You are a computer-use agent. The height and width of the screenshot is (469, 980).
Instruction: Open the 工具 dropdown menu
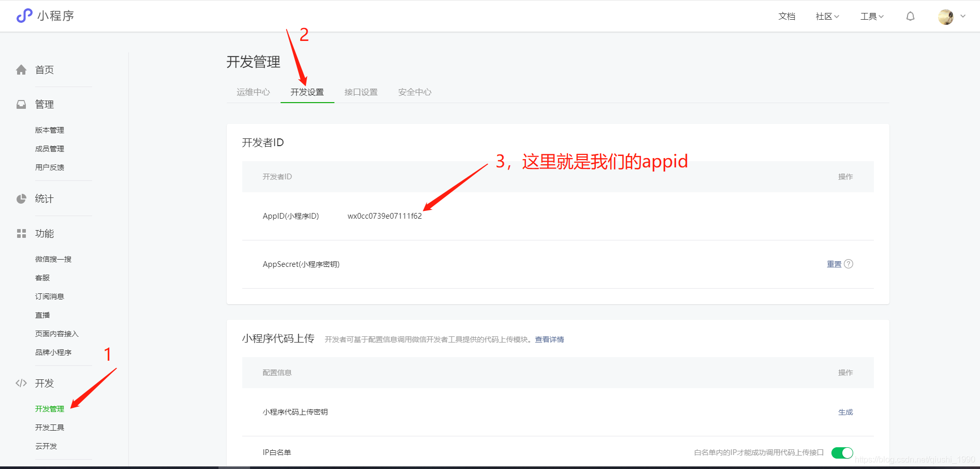click(871, 16)
